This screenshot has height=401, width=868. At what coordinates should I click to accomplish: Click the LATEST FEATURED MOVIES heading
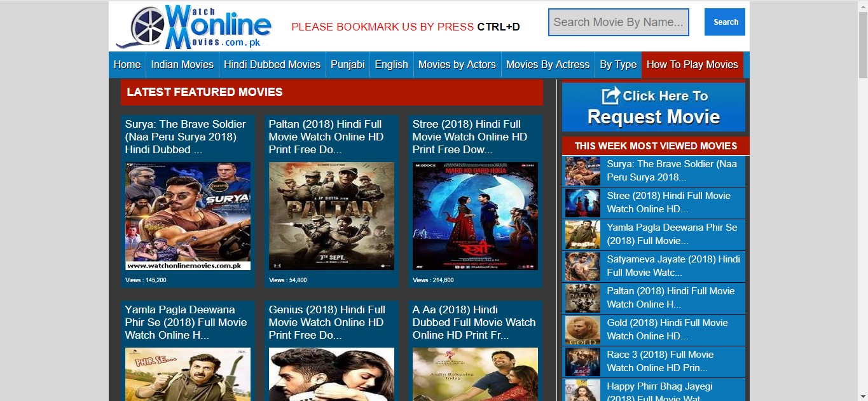pos(205,92)
